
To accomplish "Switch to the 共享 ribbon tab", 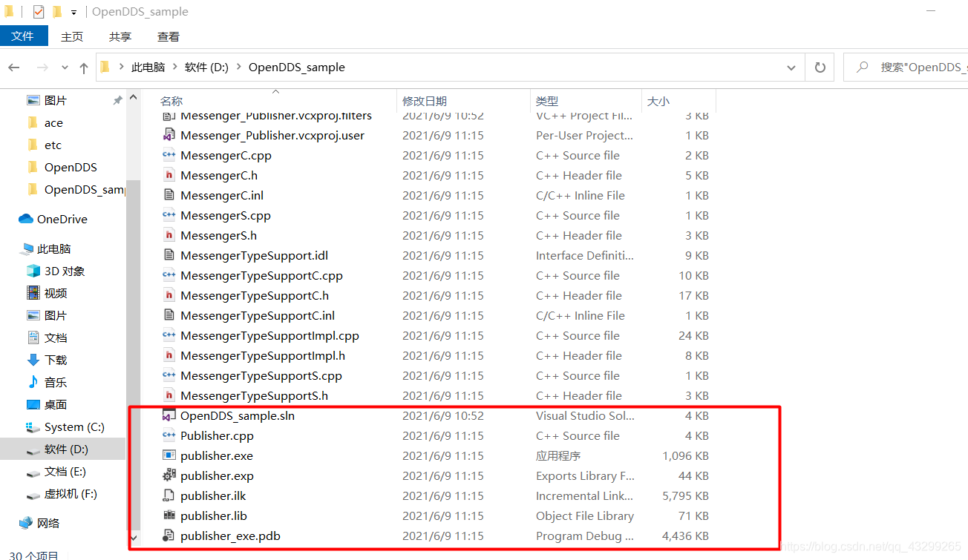I will click(120, 36).
